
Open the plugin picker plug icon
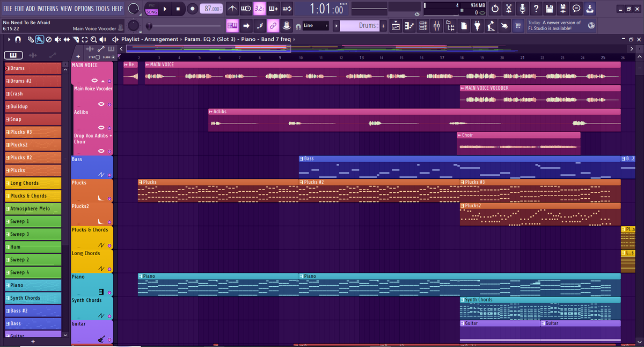coord(477,26)
